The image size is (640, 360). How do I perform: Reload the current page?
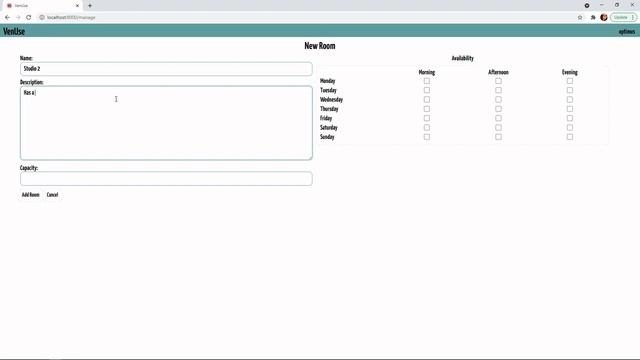29,18
